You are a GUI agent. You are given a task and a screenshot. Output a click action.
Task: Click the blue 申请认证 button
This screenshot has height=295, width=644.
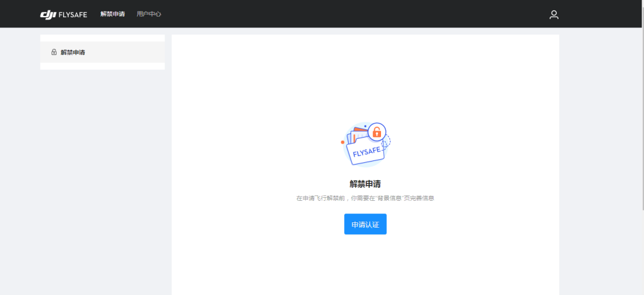click(x=365, y=224)
